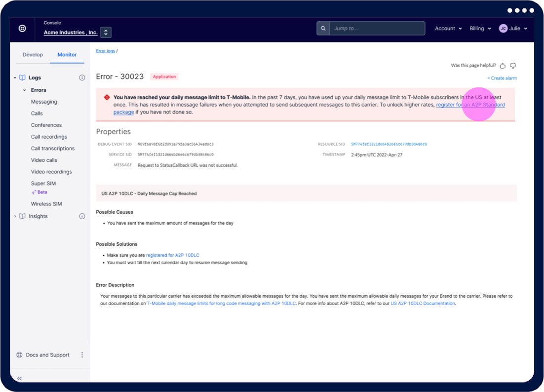This screenshot has width=544, height=392.
Task: Collapse the Logs section chevron
Action: (15, 78)
